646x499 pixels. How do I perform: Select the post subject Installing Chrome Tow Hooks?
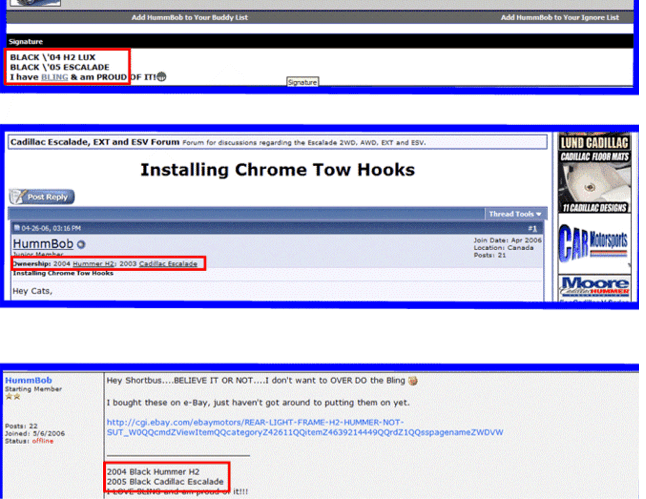(63, 273)
